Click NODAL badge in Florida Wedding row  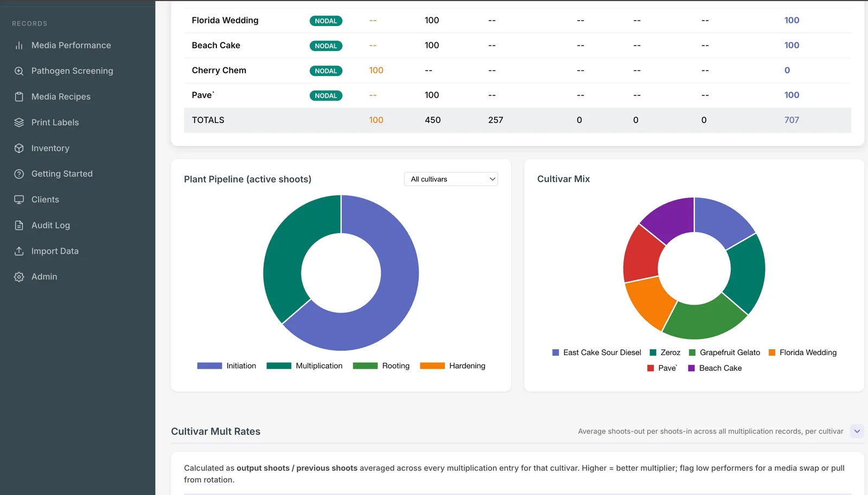[x=325, y=21]
